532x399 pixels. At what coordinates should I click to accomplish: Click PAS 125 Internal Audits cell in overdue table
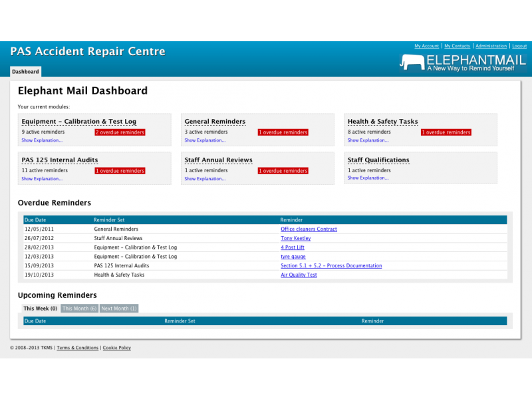click(x=122, y=265)
